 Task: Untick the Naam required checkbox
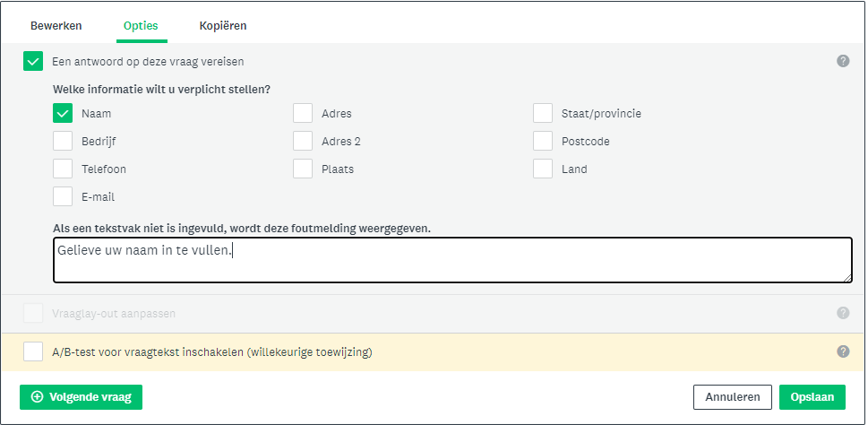point(63,113)
